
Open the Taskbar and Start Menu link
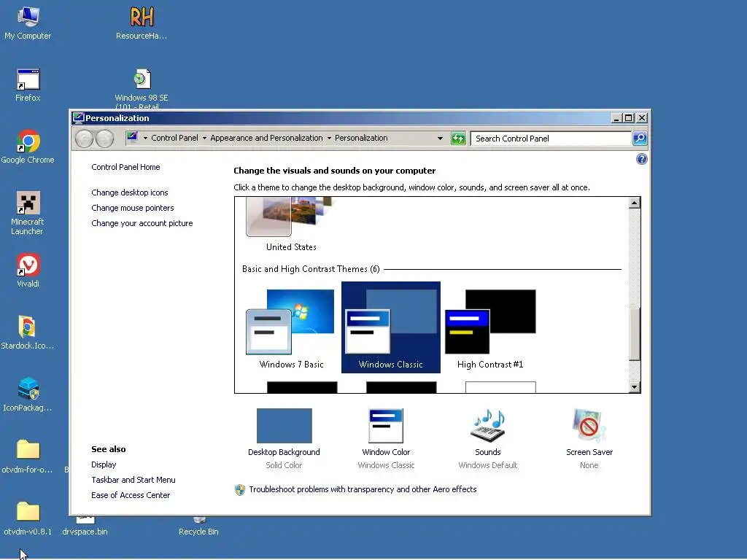pos(133,480)
